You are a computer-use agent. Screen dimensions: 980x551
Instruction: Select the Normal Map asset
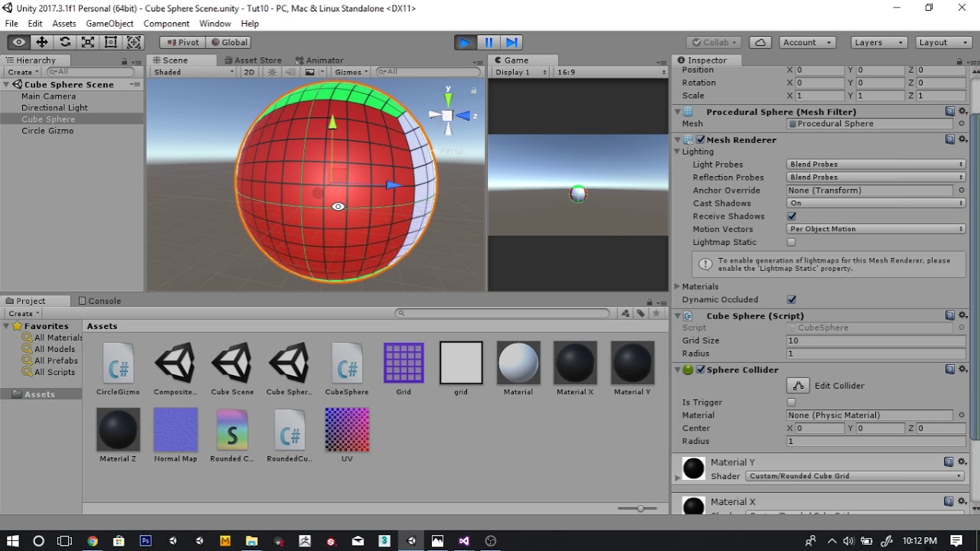pyautogui.click(x=175, y=435)
